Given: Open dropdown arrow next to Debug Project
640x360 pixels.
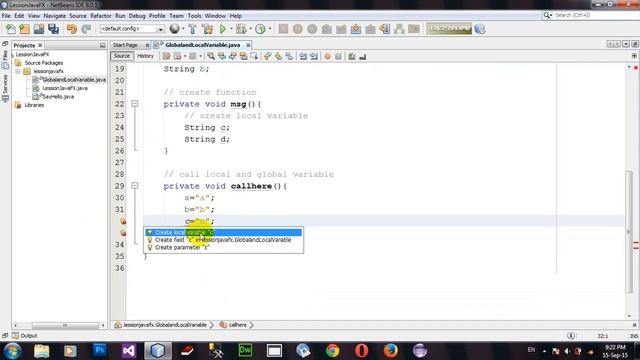Looking at the screenshot, I should click(250, 29).
